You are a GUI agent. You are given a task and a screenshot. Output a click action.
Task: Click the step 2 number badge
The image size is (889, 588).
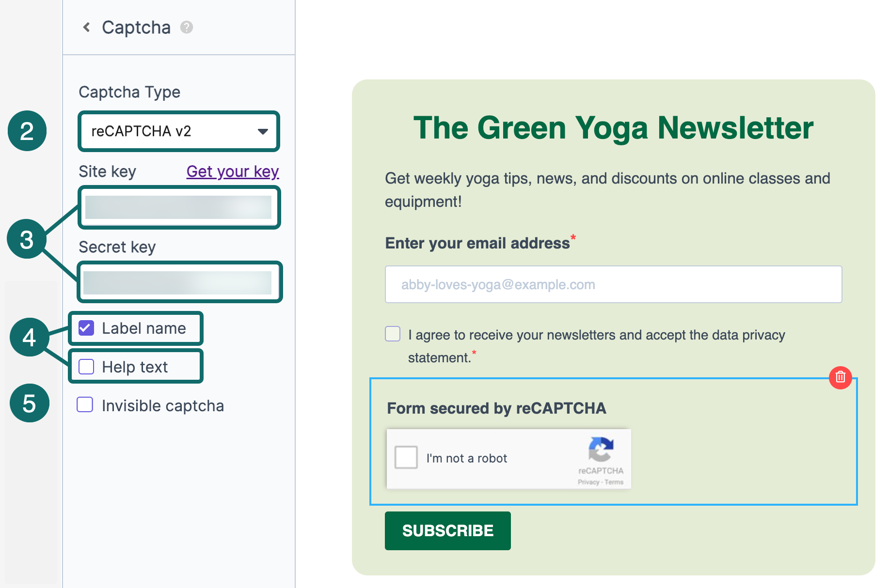click(x=27, y=131)
